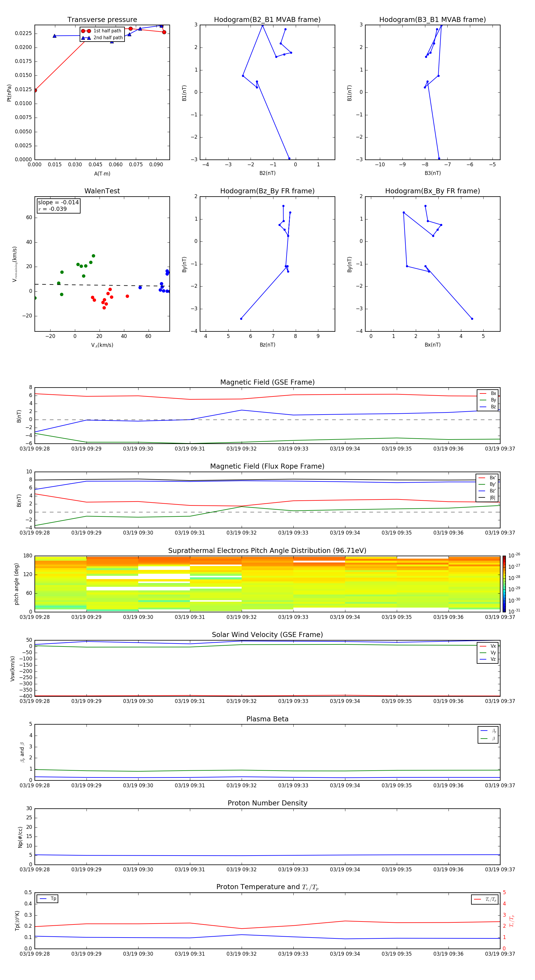Click the 'Solar Wind Velocity (GSE Frame)' title
Viewport: 535px width, 980px height.
point(267,635)
